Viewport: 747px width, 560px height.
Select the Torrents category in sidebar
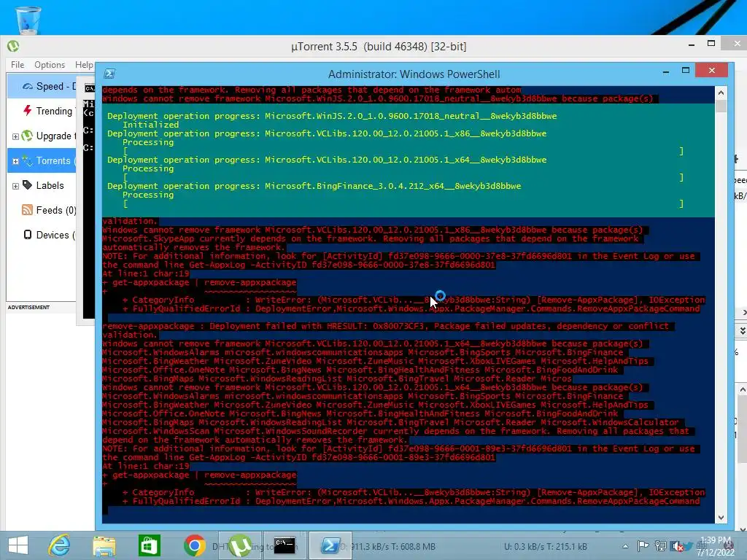(42, 160)
